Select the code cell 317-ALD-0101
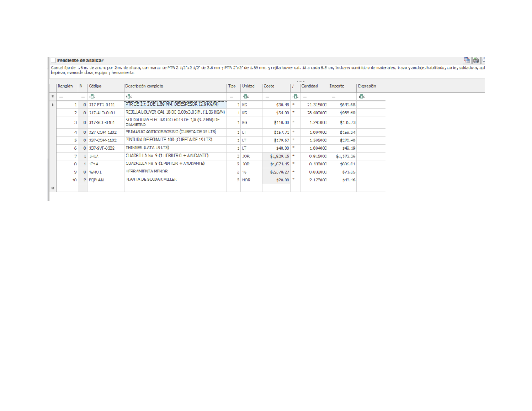 pos(105,113)
